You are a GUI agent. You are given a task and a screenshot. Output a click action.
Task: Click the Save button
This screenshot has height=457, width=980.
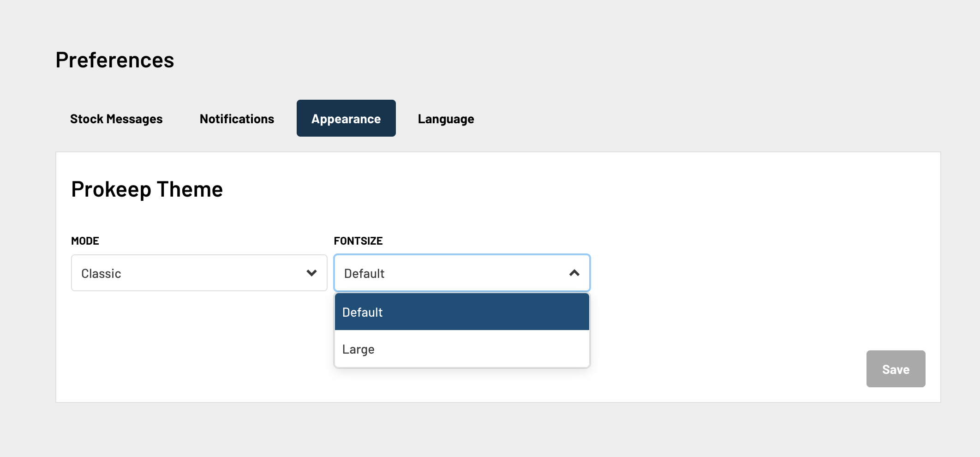click(896, 369)
